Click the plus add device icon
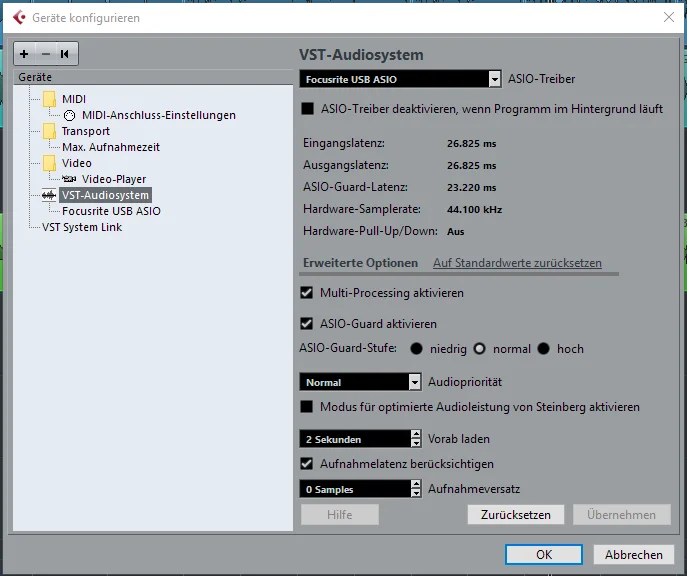The width and height of the screenshot is (687, 576). (x=24, y=54)
